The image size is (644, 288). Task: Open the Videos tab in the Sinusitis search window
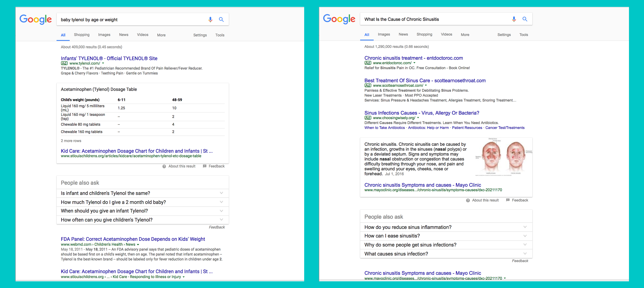click(x=447, y=34)
